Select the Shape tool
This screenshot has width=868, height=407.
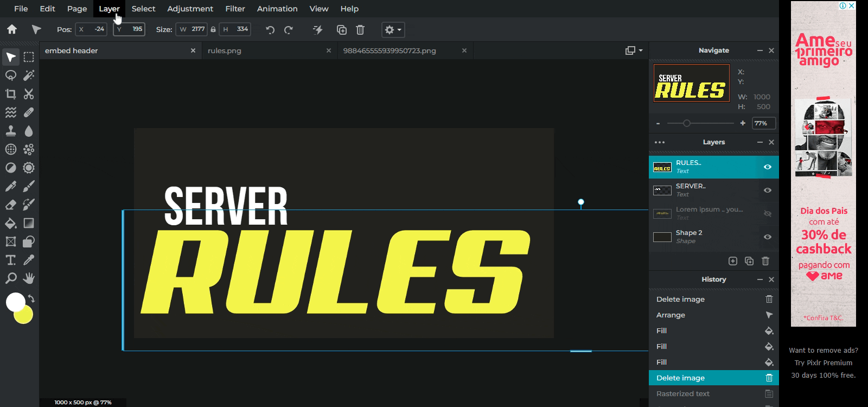(29, 241)
